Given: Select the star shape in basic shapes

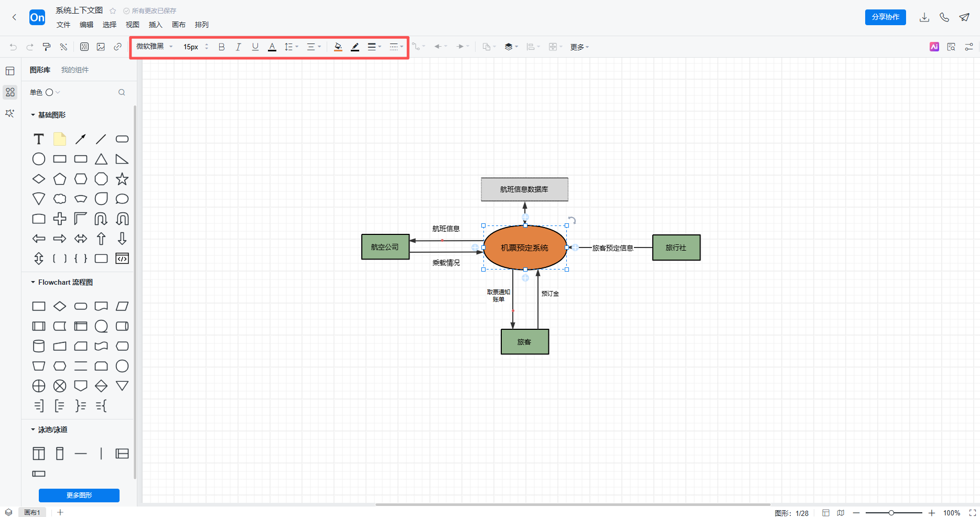Looking at the screenshot, I should 122,179.
